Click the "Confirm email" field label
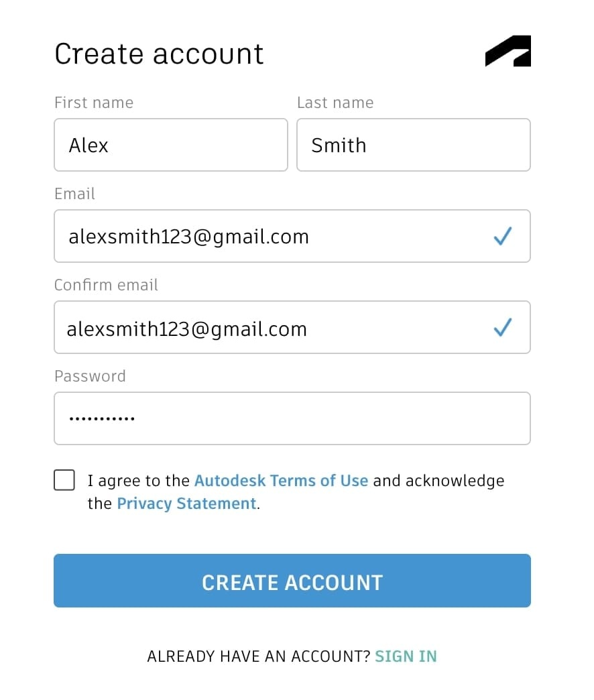This screenshot has height=700, width=594. click(x=106, y=285)
